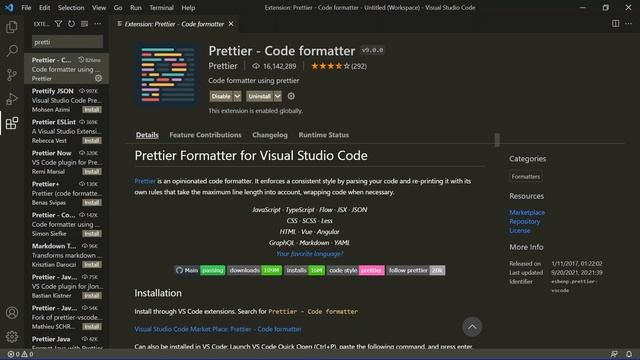This screenshot has width=640, height=360.
Task: Open notifications bell in status bar
Action: 629,354
